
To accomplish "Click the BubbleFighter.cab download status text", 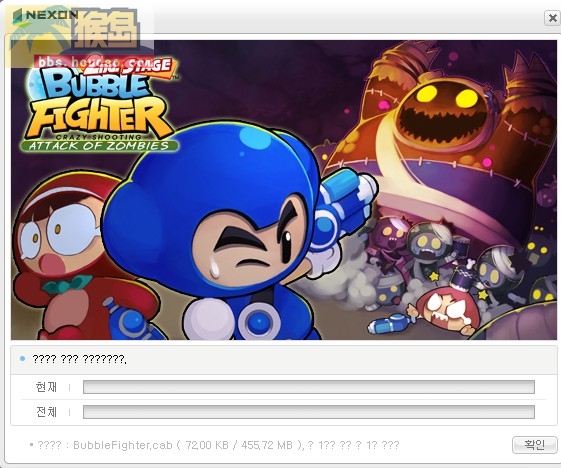I will (219, 445).
